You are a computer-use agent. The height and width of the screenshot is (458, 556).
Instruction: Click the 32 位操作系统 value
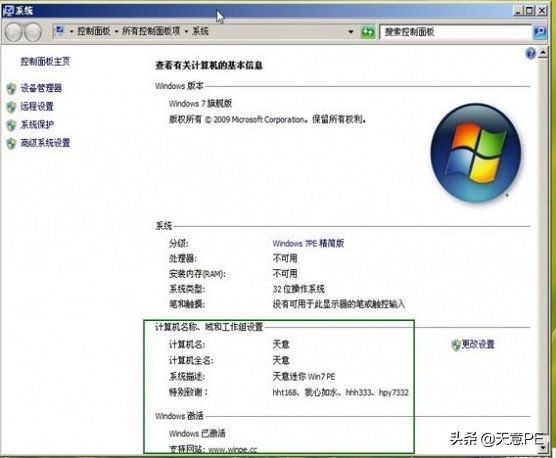[x=299, y=289]
